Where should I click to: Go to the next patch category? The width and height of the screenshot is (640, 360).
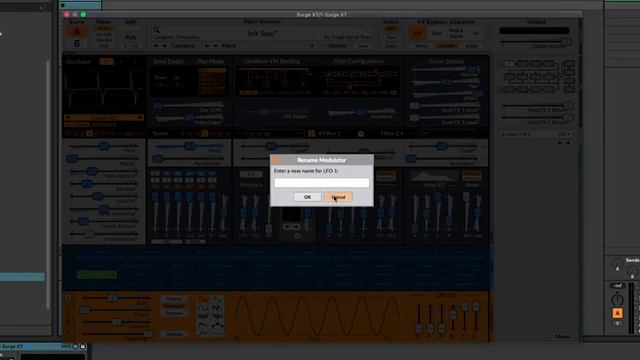pos(164,46)
